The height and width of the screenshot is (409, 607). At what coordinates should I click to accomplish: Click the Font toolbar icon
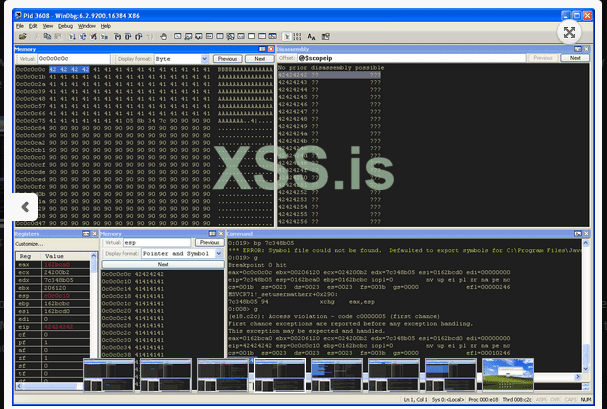pos(311,36)
